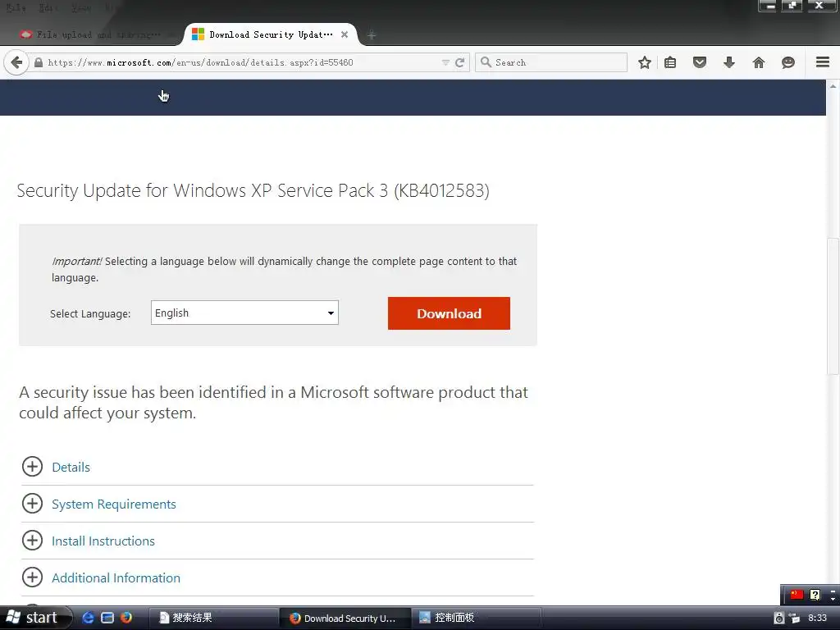This screenshot has height=630, width=840.
Task: Go back with the back arrow
Action: [16, 62]
